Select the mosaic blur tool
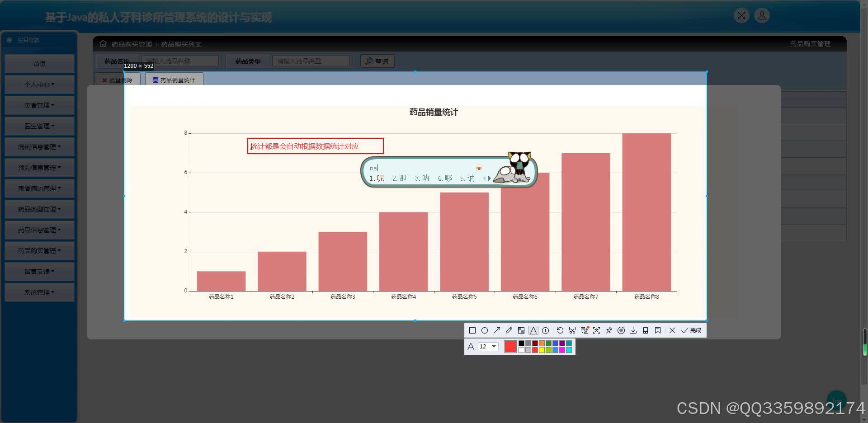868x423 pixels. (521, 330)
